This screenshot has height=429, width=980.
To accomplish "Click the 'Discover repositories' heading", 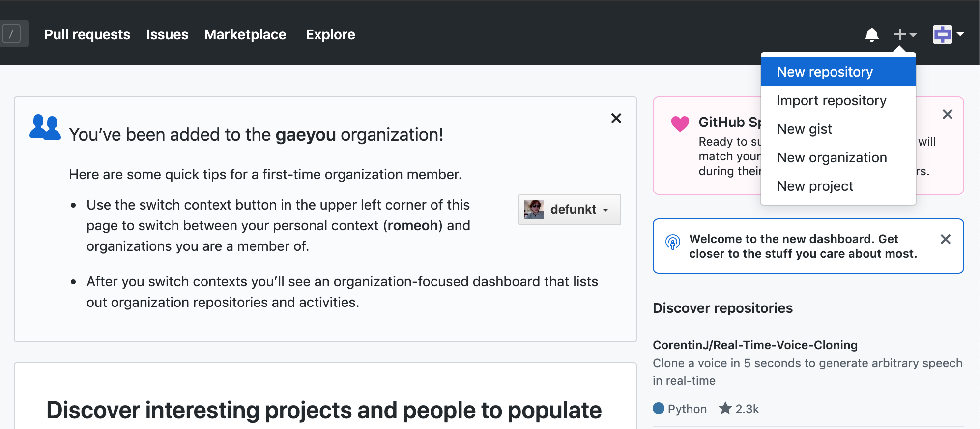I will (x=722, y=308).
